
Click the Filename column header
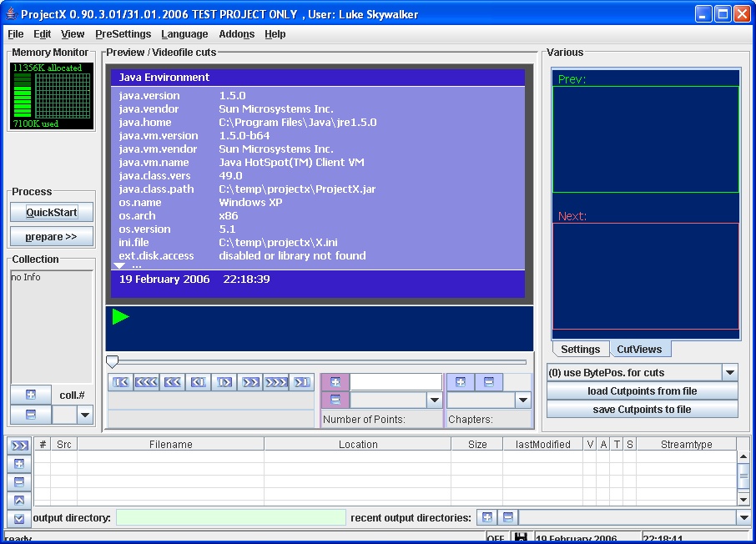[171, 444]
